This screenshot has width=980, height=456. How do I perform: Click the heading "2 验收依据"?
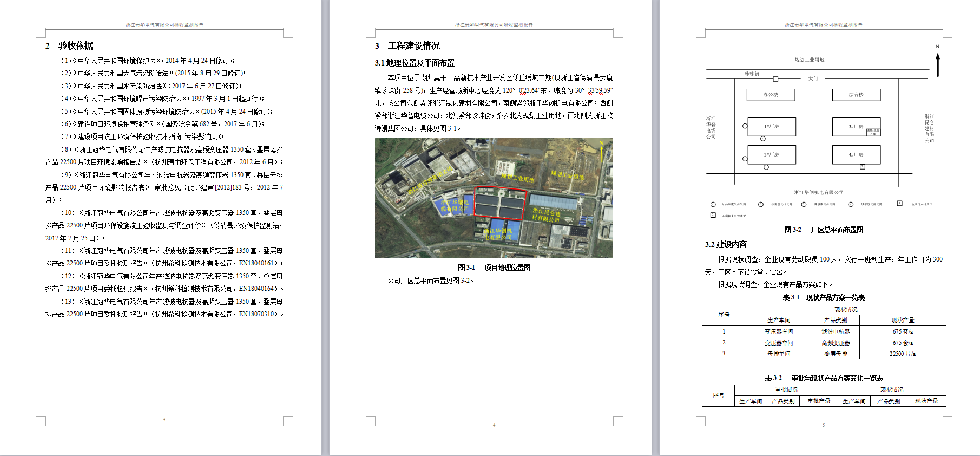tap(69, 46)
